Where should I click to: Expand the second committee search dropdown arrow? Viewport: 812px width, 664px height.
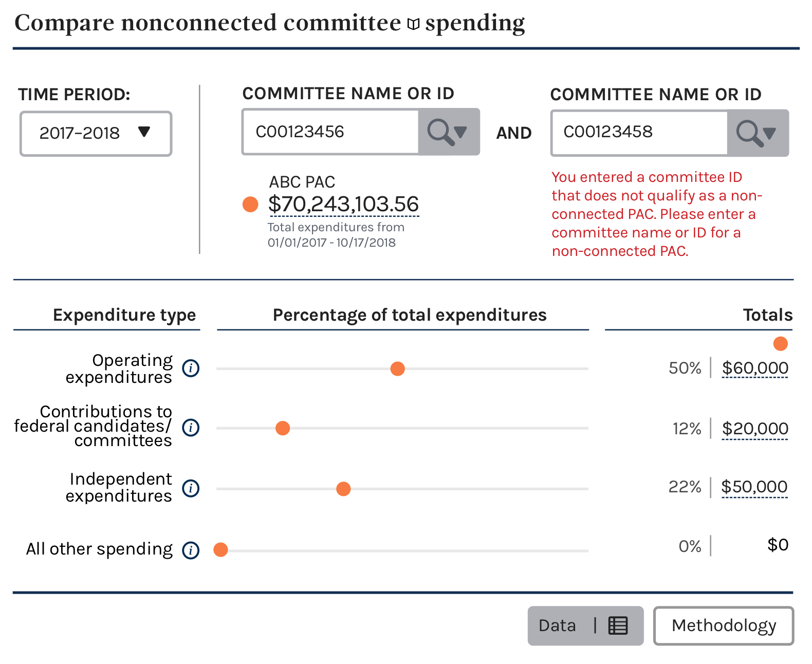point(769,134)
